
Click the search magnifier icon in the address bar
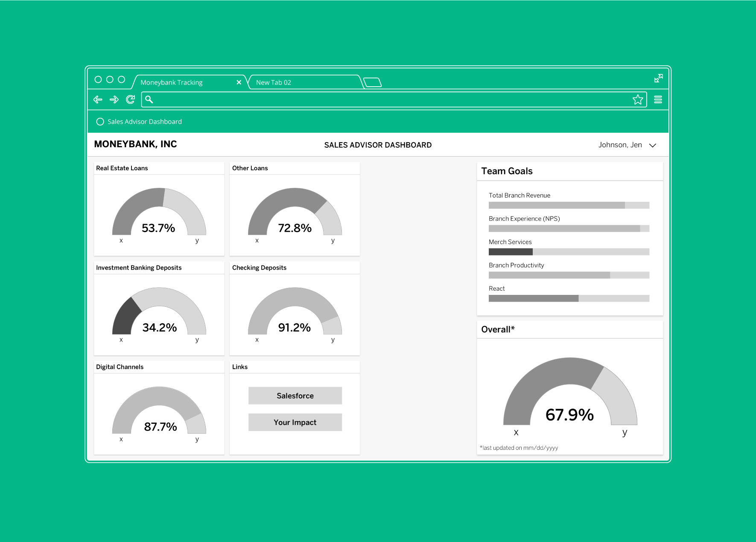coord(149,99)
